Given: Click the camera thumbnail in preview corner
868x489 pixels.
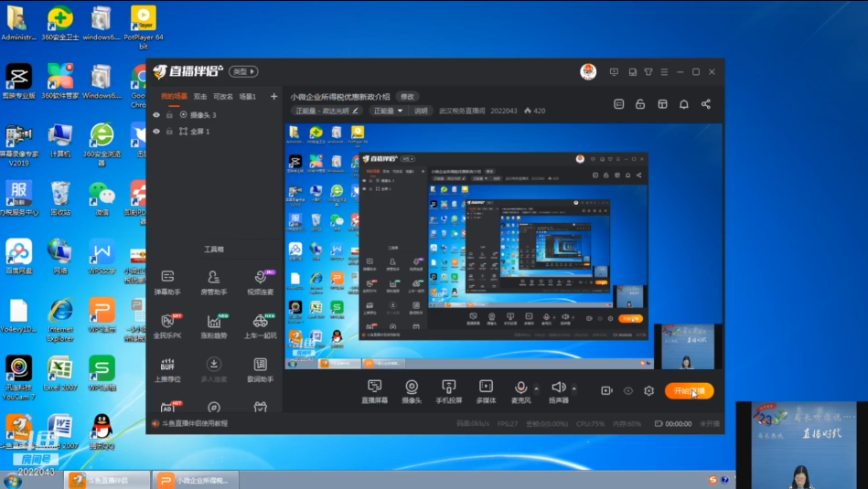Looking at the screenshot, I should tap(687, 346).
